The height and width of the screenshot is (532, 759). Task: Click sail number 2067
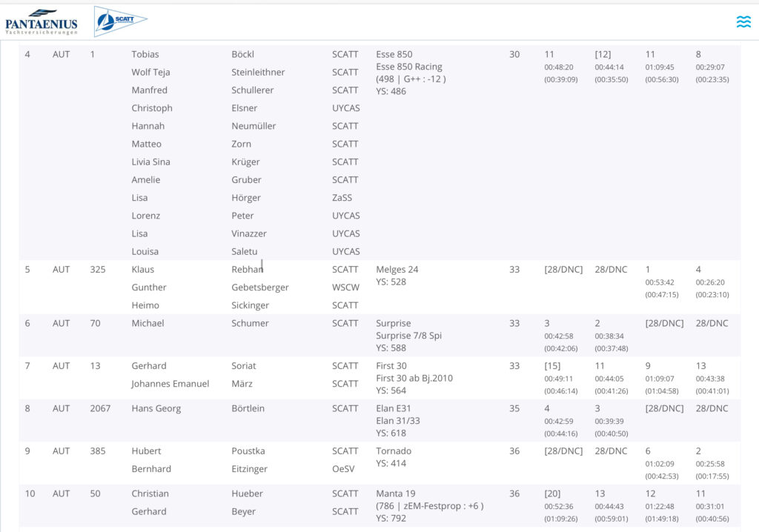click(100, 408)
